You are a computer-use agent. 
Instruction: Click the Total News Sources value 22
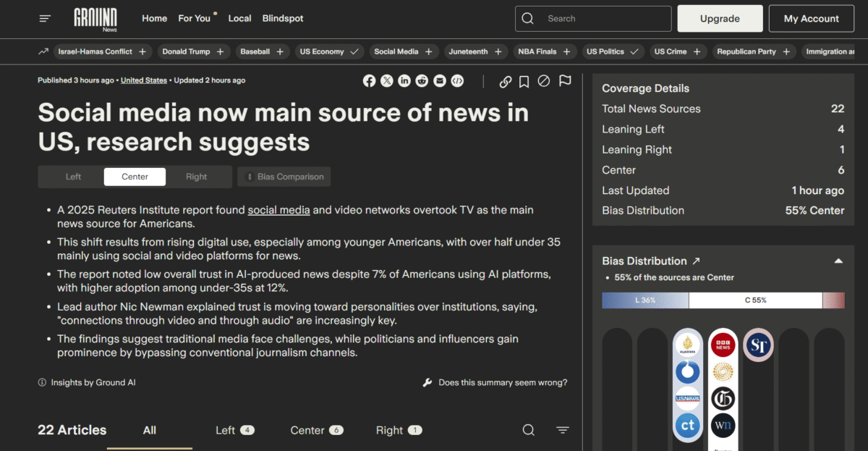[x=838, y=109]
